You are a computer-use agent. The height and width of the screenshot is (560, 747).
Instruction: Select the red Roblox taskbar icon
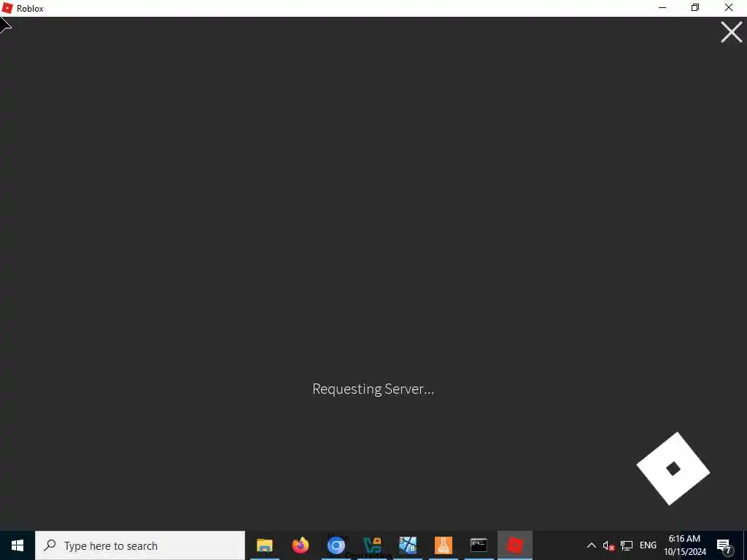tap(514, 545)
